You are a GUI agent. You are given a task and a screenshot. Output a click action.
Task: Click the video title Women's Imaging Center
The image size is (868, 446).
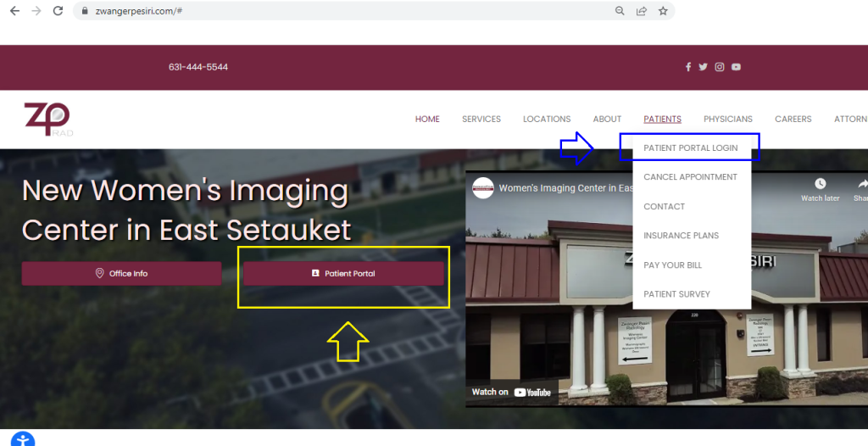pos(565,188)
